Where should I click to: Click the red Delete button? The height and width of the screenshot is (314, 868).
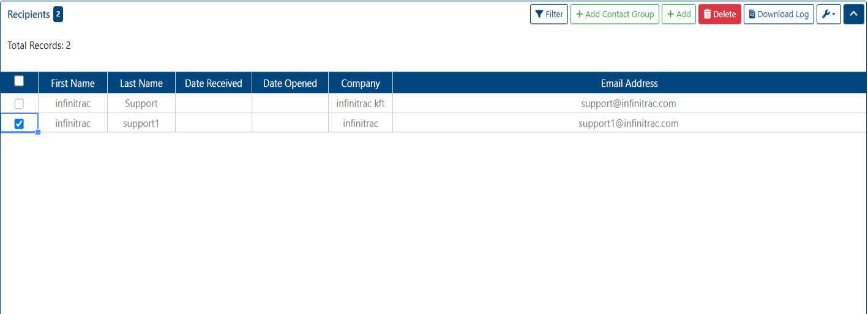click(720, 14)
